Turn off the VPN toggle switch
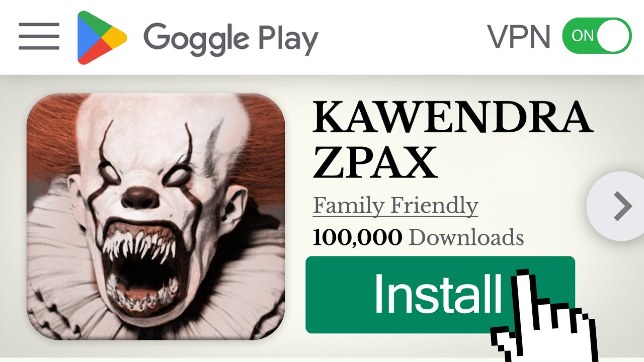Viewport: 644px width, 362px height. point(597,36)
